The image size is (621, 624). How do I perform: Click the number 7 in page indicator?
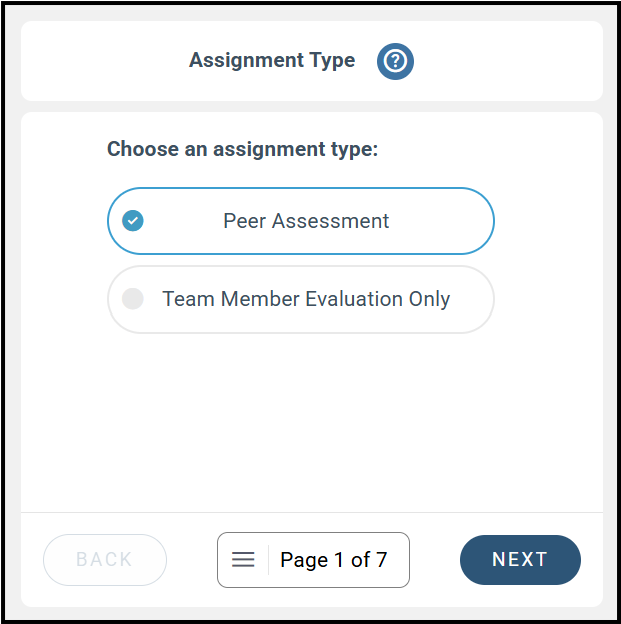click(381, 560)
